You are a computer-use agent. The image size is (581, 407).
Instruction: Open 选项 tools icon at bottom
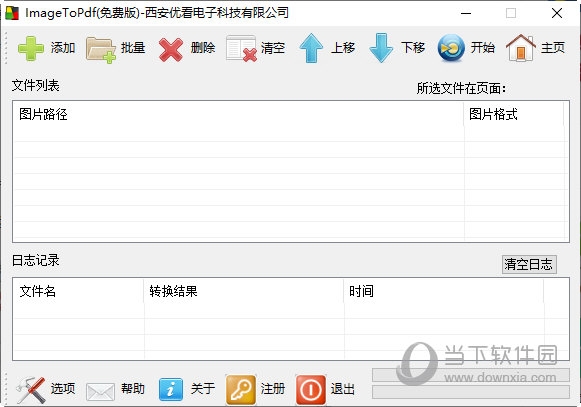[31, 390]
